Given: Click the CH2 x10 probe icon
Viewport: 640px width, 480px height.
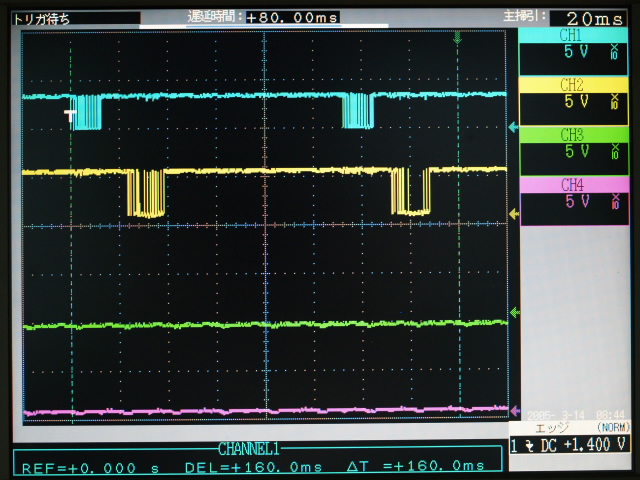Looking at the screenshot, I should coord(614,102).
